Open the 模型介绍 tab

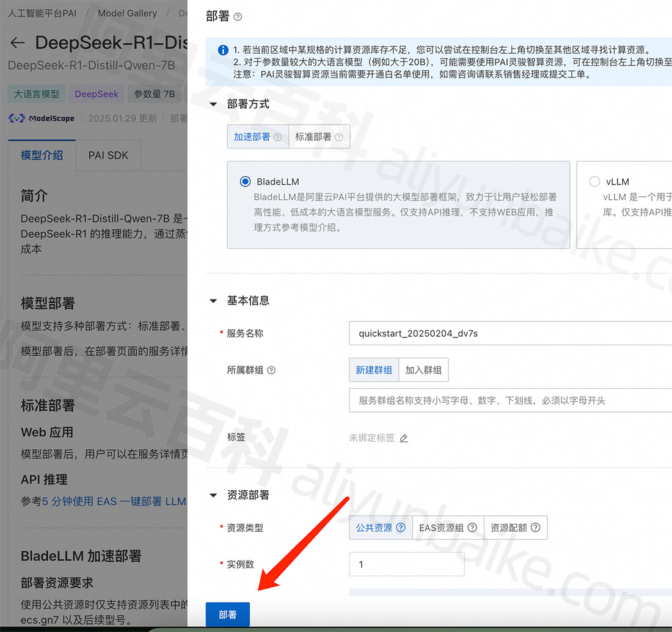(42, 155)
